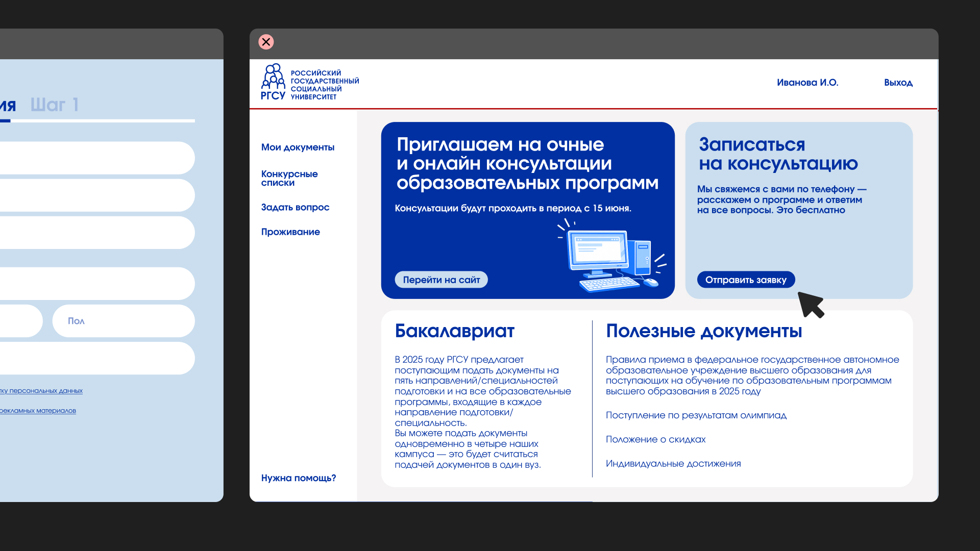Close the modal using the X icon
This screenshot has height=551, width=980.
coord(266,42)
